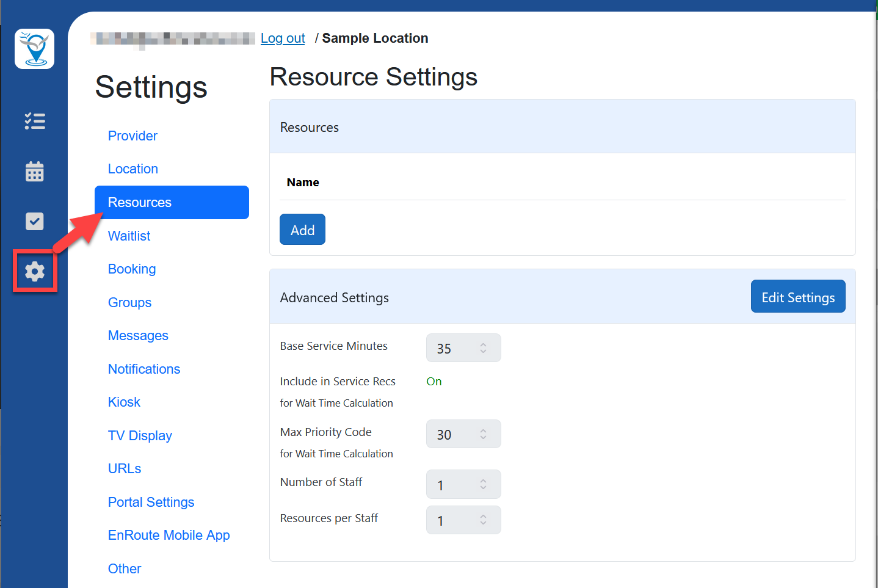The image size is (878, 588).
Task: Go to the Provider settings page
Action: (132, 136)
